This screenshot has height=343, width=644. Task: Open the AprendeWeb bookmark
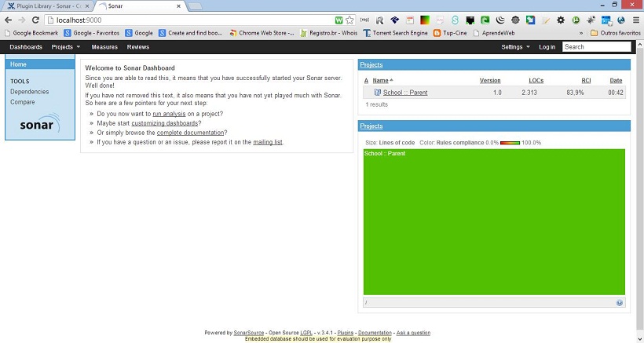tap(494, 33)
